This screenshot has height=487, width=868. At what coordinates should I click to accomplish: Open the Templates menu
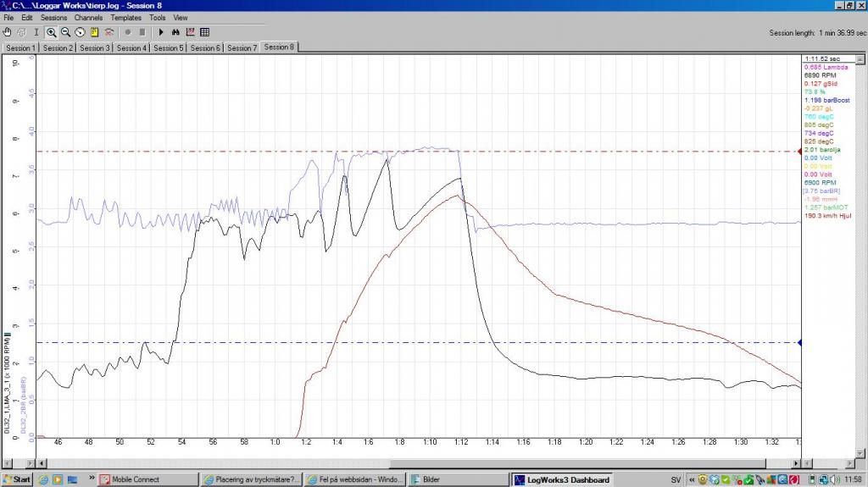click(125, 18)
